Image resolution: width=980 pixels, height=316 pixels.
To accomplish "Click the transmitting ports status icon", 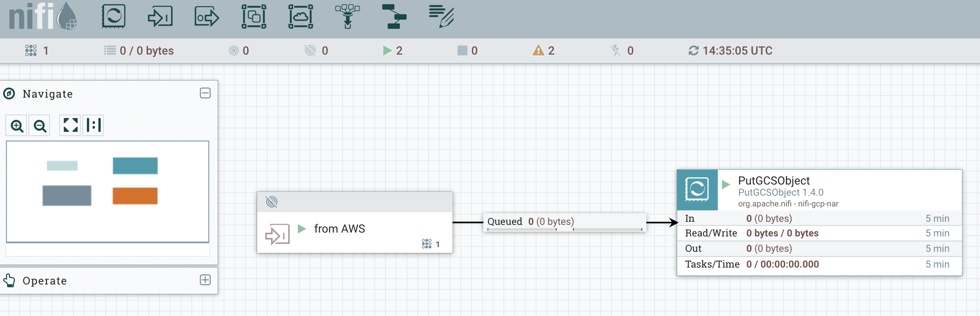I will click(x=234, y=50).
